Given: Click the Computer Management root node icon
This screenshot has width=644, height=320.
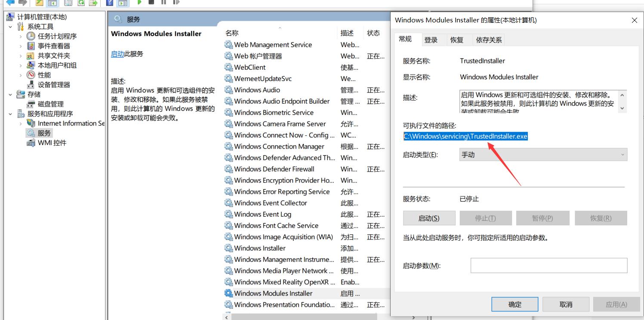Looking at the screenshot, I should 11,17.
